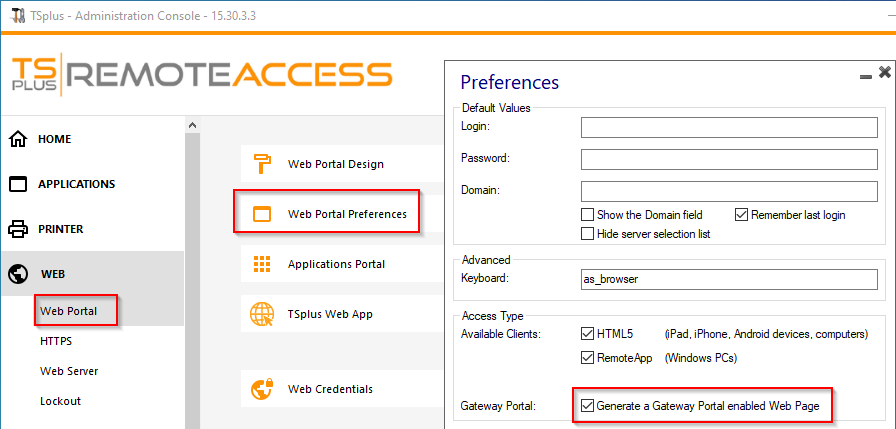Open the HTTPS submenu item
This screenshot has width=896, height=429.
tap(56, 341)
